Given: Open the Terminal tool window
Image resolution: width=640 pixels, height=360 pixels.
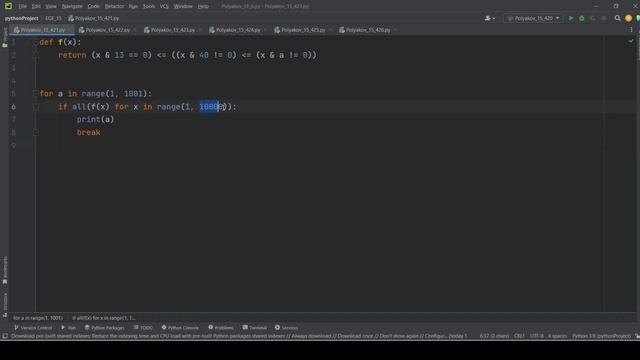Looking at the screenshot, I should tap(255, 328).
